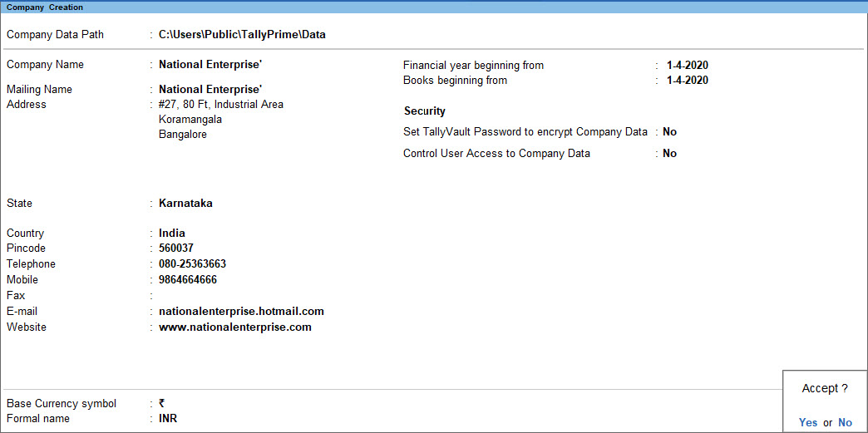
Task: Select the Mailing Name value
Action: click(x=210, y=89)
